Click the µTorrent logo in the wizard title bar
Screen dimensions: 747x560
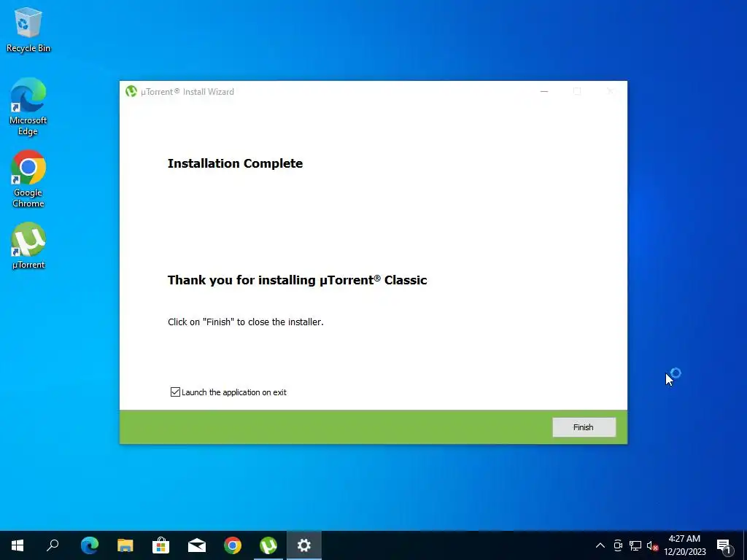(131, 91)
